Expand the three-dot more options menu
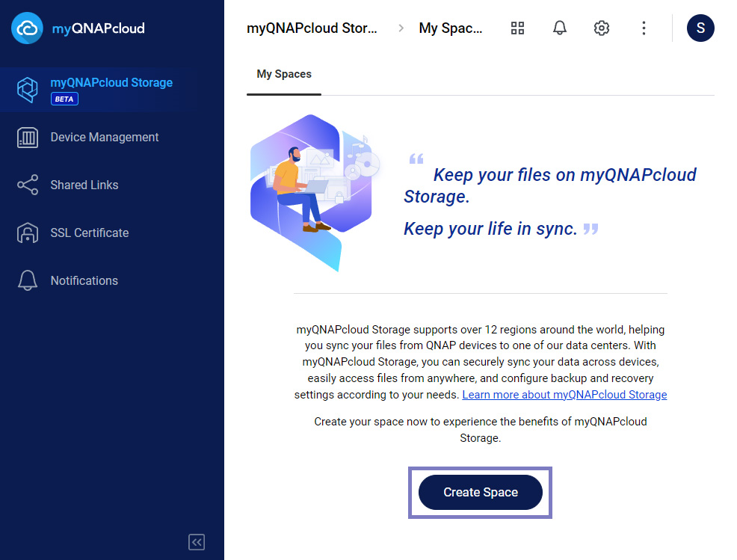This screenshot has width=737, height=560. [x=644, y=28]
